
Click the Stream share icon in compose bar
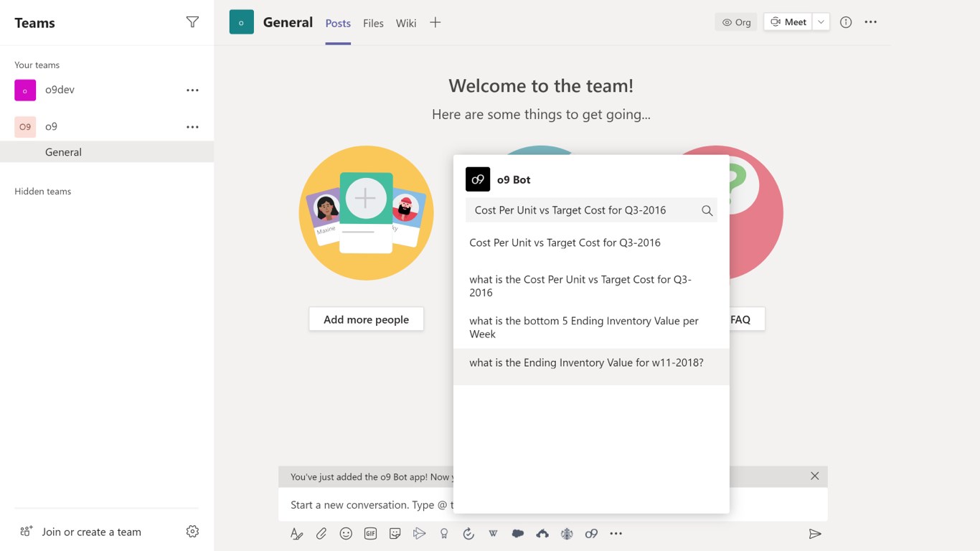point(419,534)
